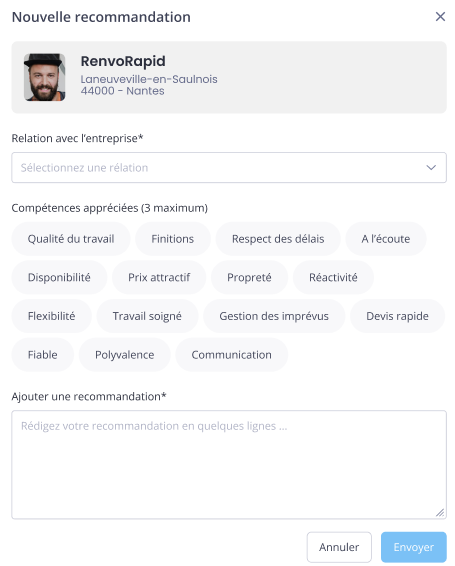455x566 pixels.
Task: Toggle Respect des délais chip
Action: [x=278, y=239]
